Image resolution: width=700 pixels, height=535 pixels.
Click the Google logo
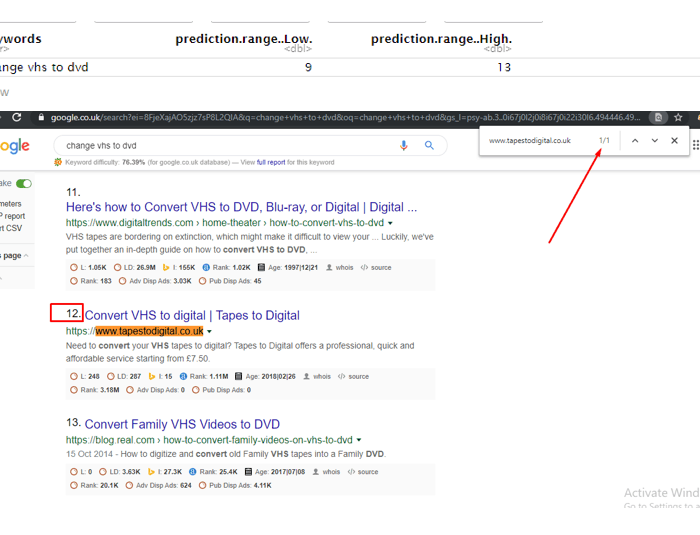(14, 146)
